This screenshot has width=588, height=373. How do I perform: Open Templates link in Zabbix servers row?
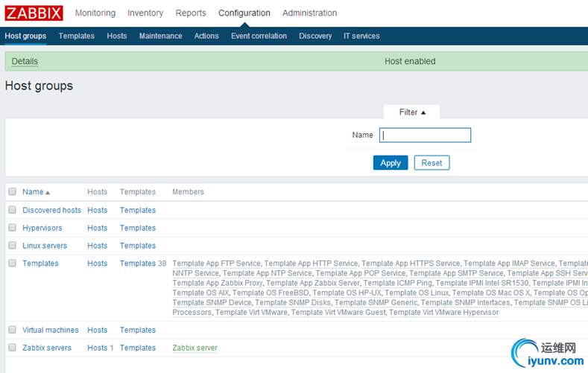click(x=138, y=348)
